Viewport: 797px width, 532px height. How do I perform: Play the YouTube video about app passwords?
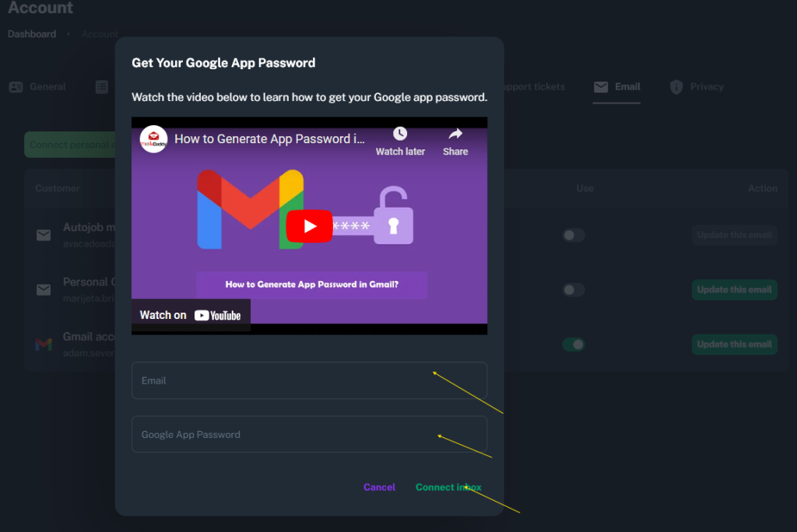tap(309, 226)
